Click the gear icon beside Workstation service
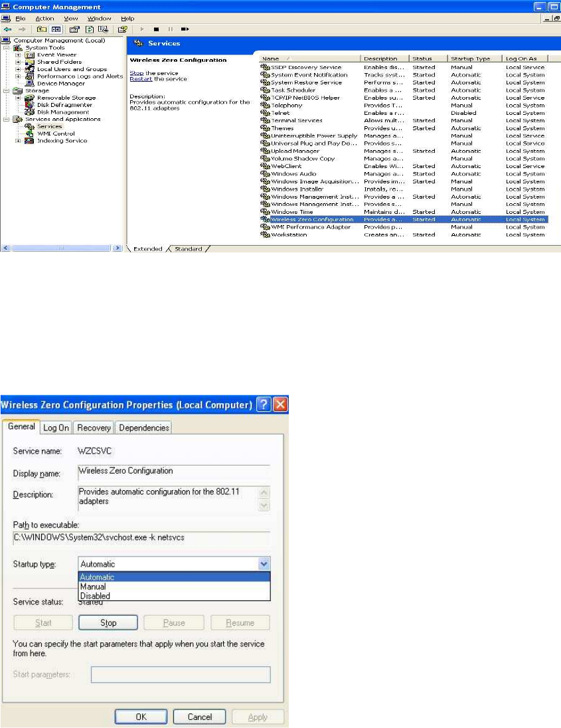 pos(265,234)
